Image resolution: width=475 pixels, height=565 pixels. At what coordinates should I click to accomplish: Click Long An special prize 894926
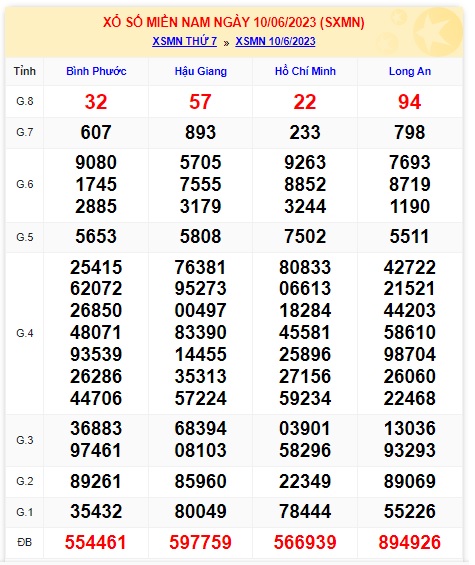[409, 542]
